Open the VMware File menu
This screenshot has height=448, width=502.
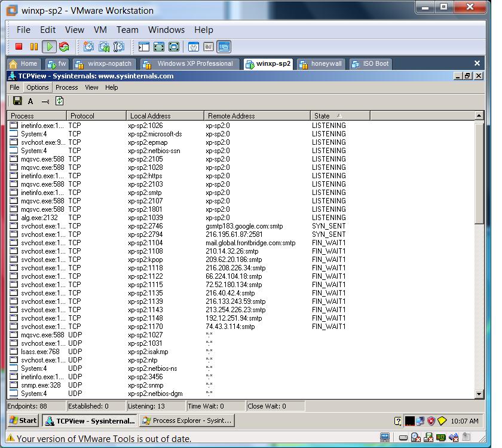[24, 30]
